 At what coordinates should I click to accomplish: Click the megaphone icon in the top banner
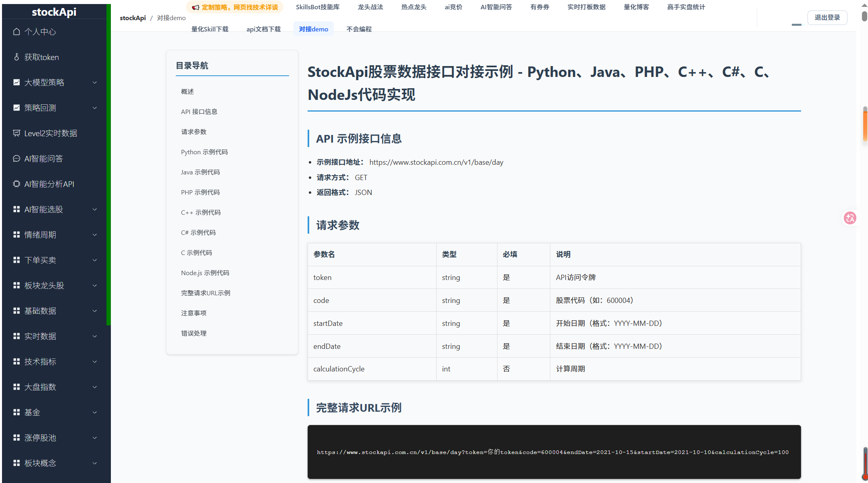[196, 7]
